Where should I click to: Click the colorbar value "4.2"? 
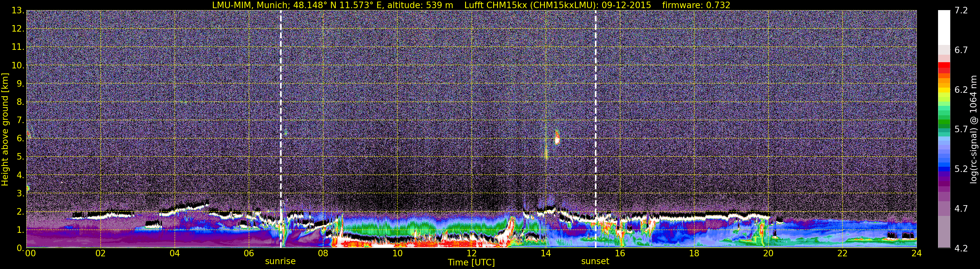pos(961,248)
